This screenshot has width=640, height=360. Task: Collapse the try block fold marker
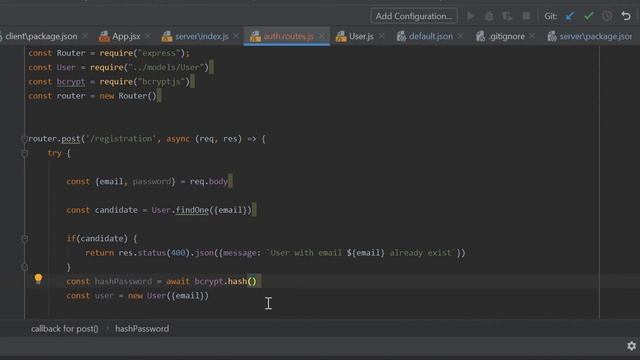point(24,153)
